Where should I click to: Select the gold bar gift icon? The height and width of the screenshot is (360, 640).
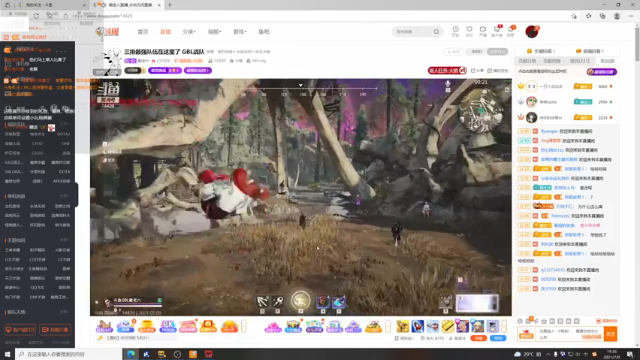(x=447, y=326)
